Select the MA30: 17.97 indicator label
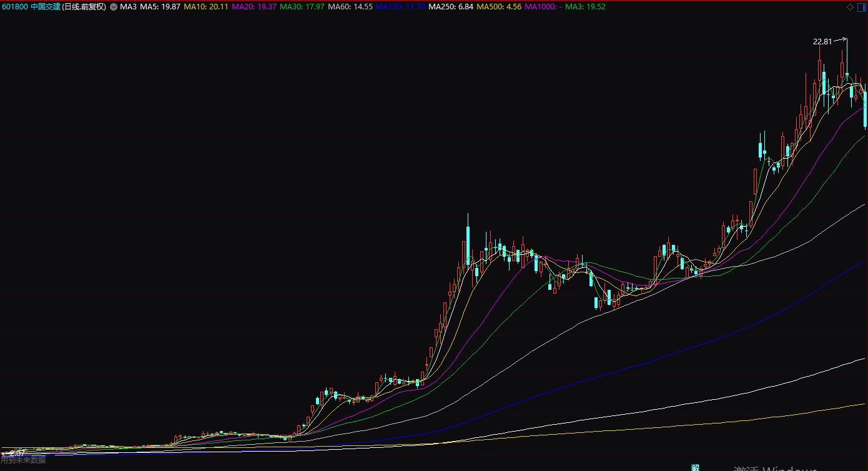The height and width of the screenshot is (471, 868). pyautogui.click(x=302, y=7)
